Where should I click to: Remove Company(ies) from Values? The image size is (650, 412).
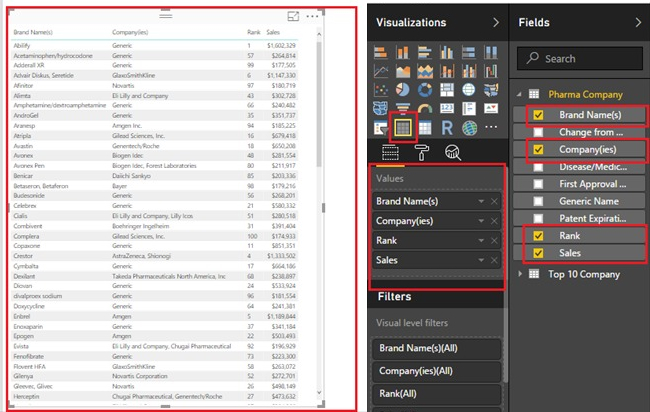(494, 221)
